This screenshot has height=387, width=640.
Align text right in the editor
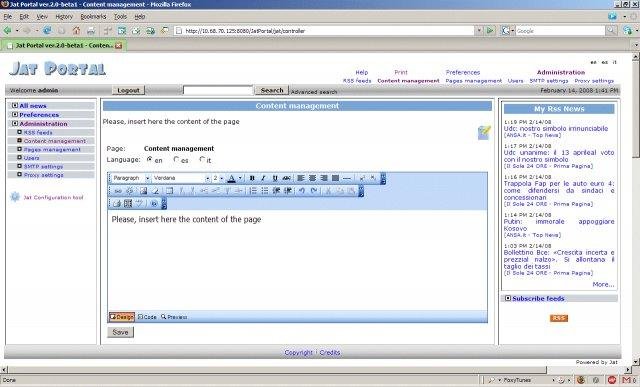[x=324, y=178]
